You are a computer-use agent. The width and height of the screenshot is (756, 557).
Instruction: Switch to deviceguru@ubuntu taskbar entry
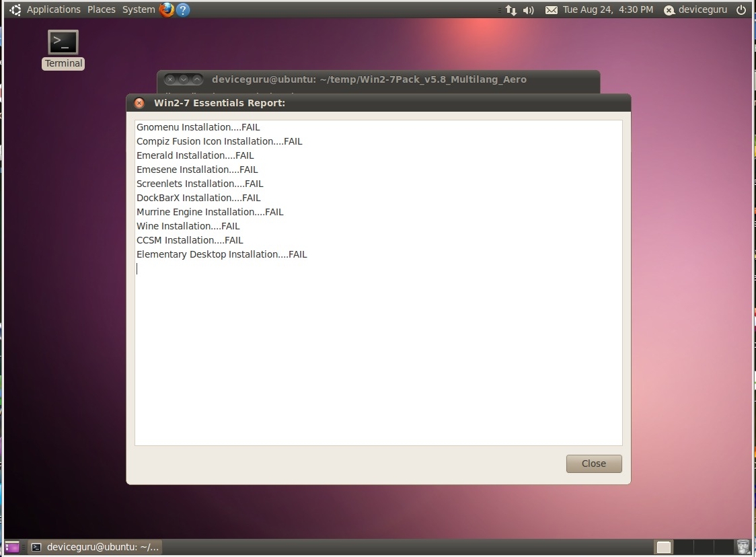click(95, 547)
